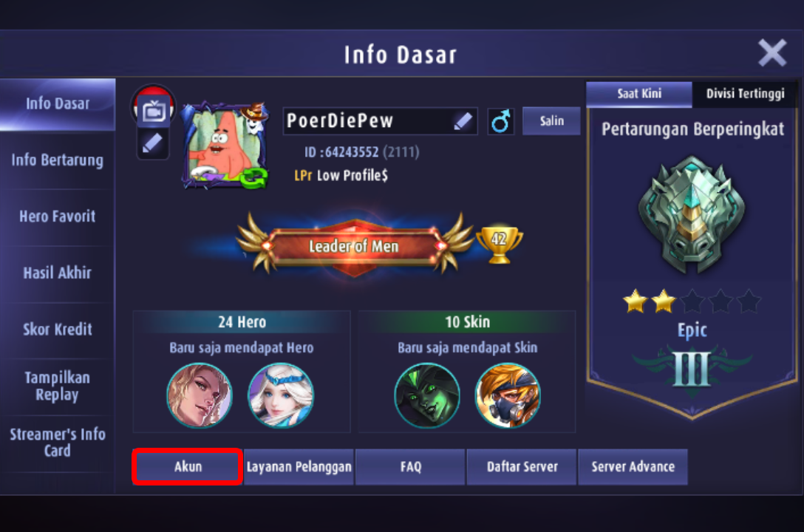This screenshot has width=804, height=532.
Task: View the green-faced skin portrait
Action: coord(426,395)
